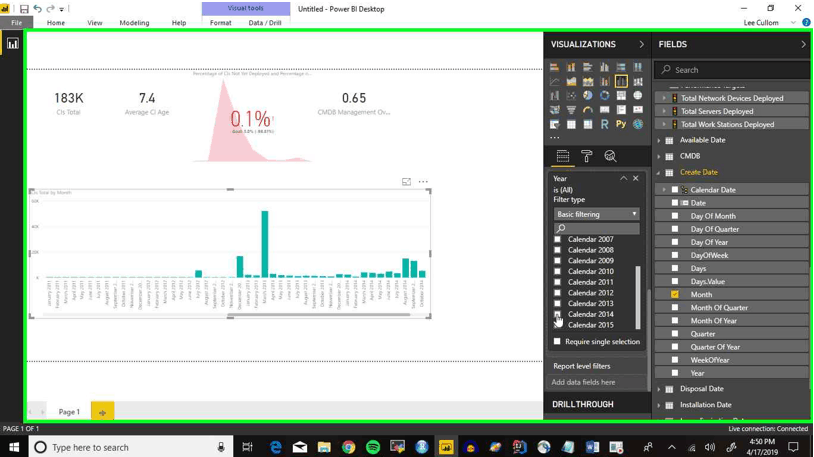Remove the Year filter with X

635,178
